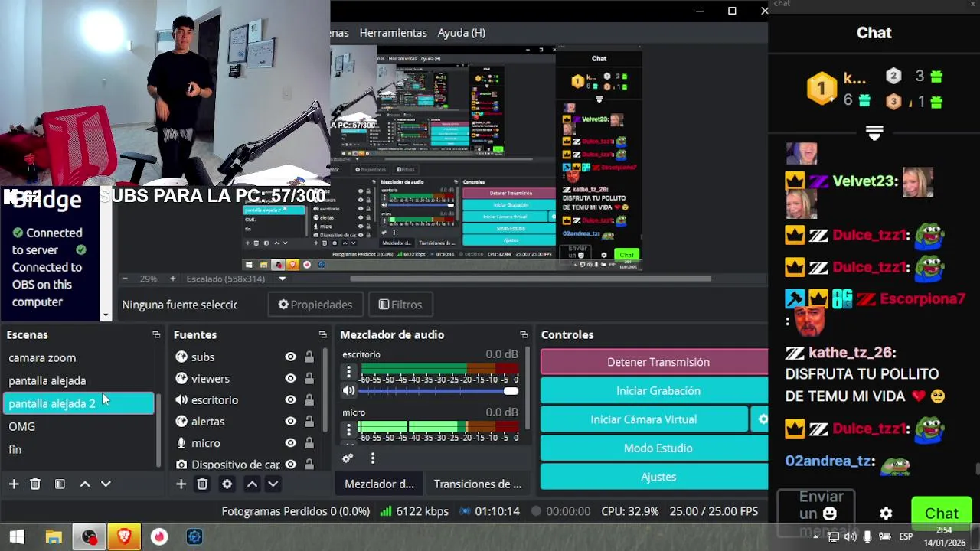Open scene filters icon in Escenas toolbar
This screenshot has height=551, width=980.
[x=60, y=484]
